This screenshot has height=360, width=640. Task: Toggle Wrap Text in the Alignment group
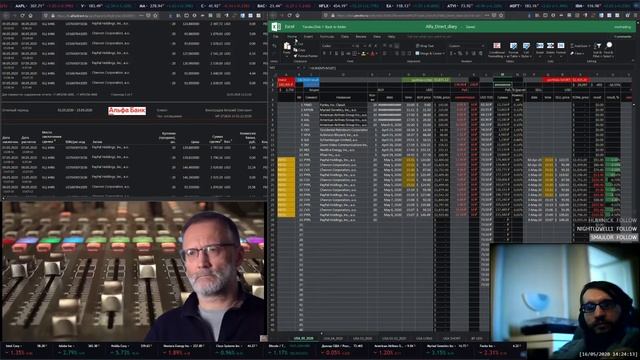[x=425, y=46]
